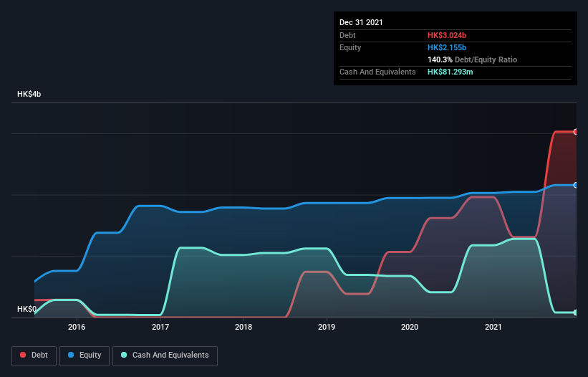588x377 pixels.
Task: Click the teal Cash endpoint marker
Action: (x=576, y=312)
